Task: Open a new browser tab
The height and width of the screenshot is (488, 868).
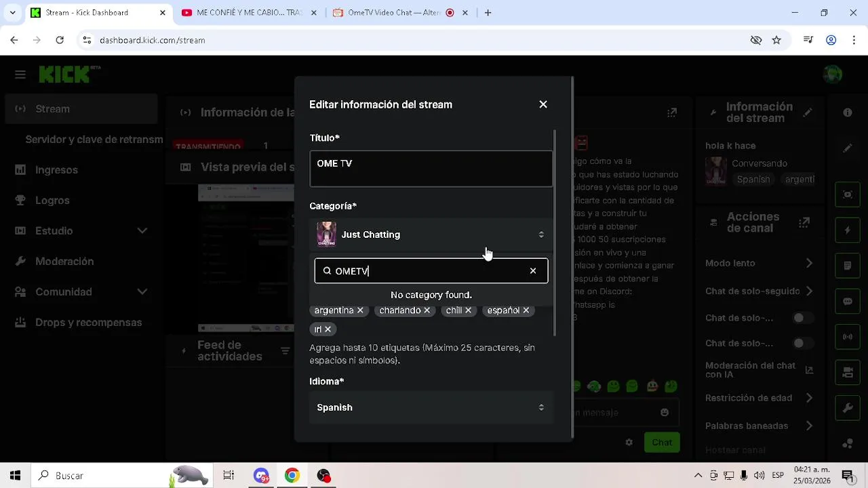Action: click(488, 12)
